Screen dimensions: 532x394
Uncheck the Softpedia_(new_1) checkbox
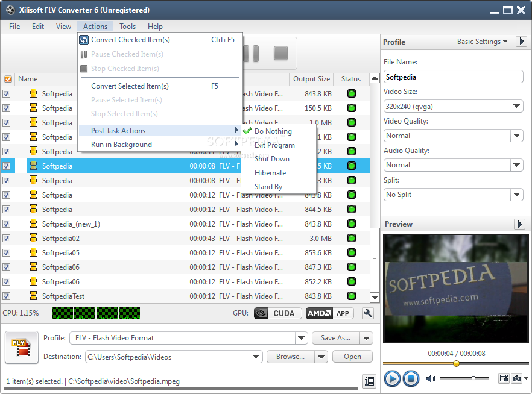7,224
